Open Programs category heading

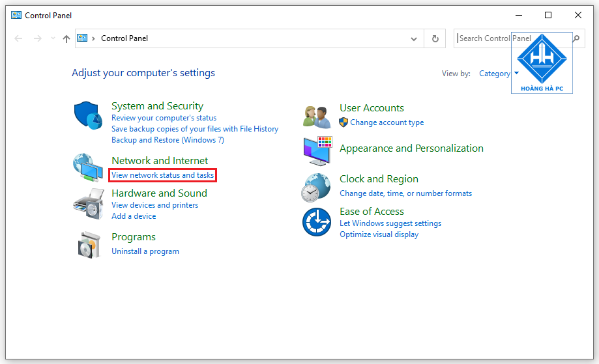[x=134, y=237]
